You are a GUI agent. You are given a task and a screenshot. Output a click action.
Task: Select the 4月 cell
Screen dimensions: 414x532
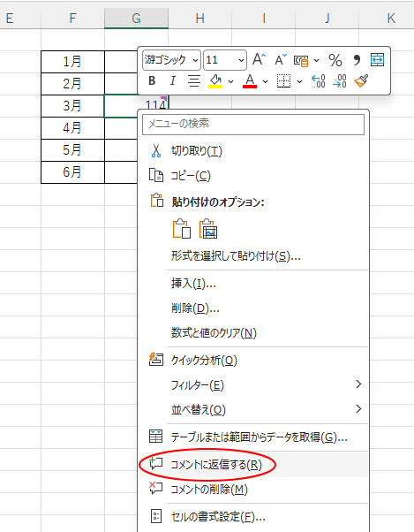(72, 128)
